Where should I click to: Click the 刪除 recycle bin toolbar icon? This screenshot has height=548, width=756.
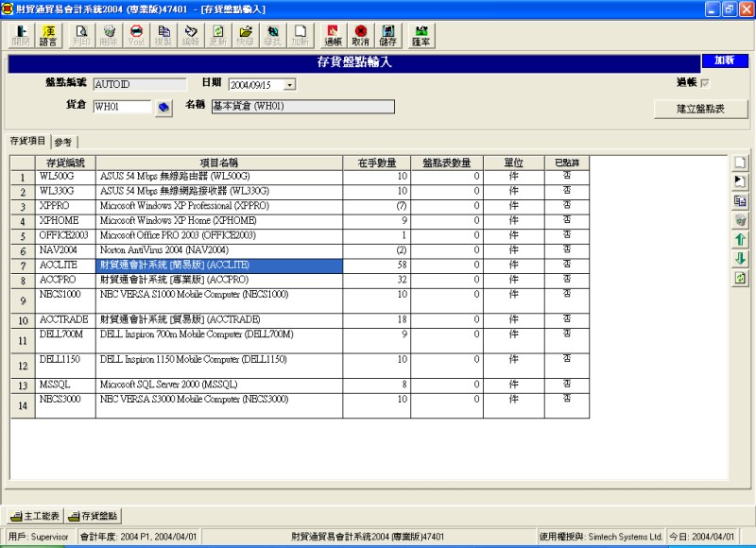tap(109, 36)
